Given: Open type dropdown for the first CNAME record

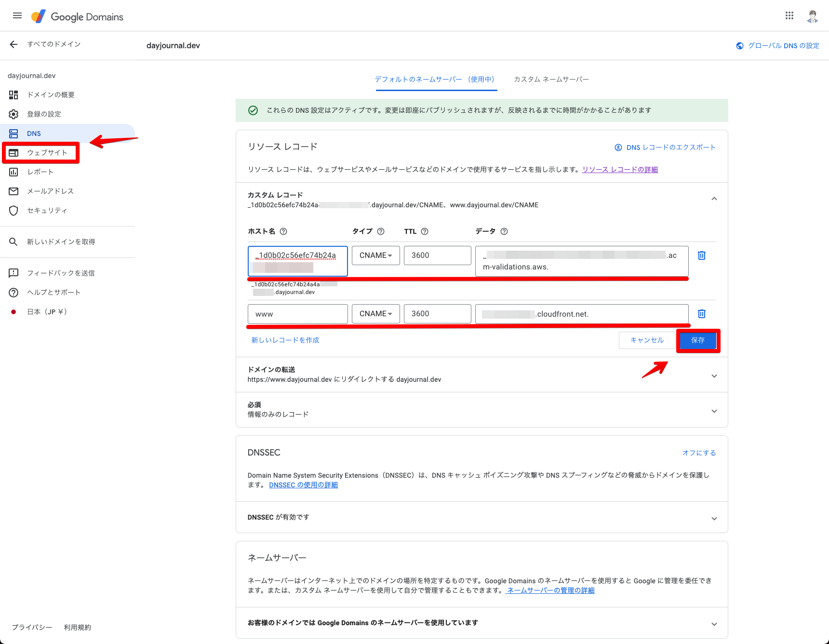Looking at the screenshot, I should coord(376,255).
